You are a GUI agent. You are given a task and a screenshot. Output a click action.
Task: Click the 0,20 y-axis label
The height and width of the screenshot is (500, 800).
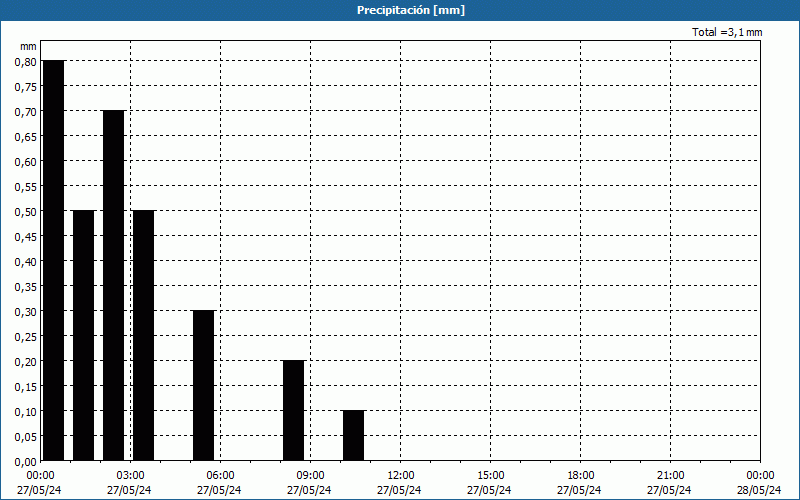click(x=26, y=362)
